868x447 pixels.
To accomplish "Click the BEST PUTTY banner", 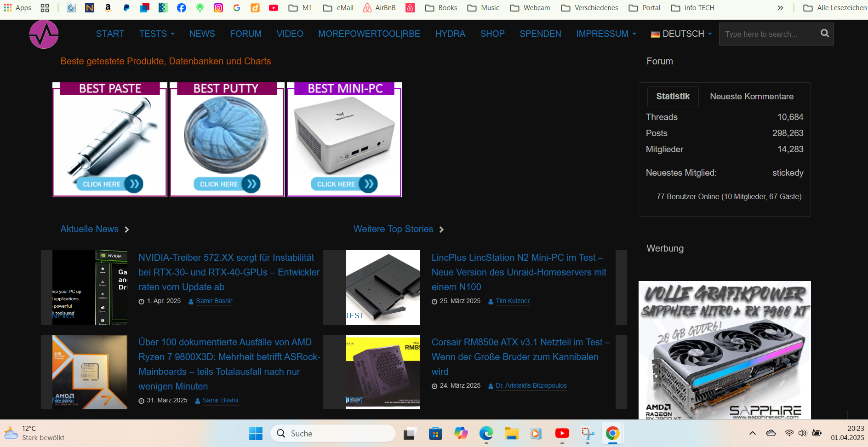I will click(227, 140).
